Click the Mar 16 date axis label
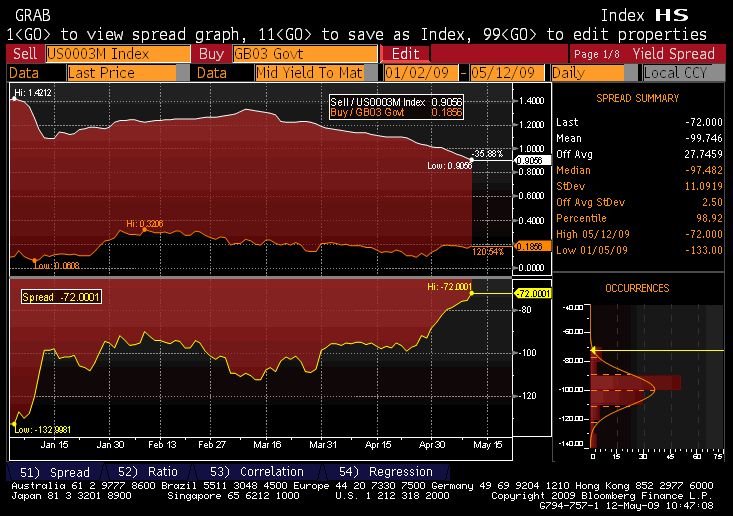Image resolution: width=733 pixels, height=516 pixels. point(267,444)
